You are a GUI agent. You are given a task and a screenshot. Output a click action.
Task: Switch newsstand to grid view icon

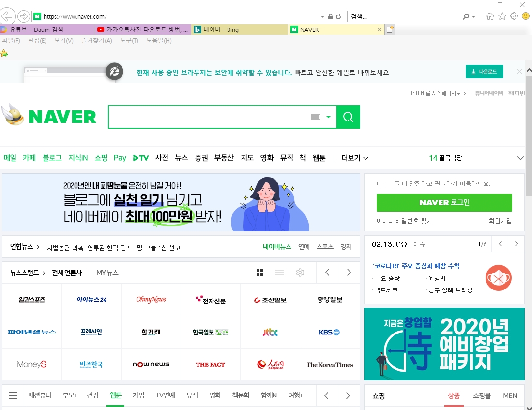[260, 273]
